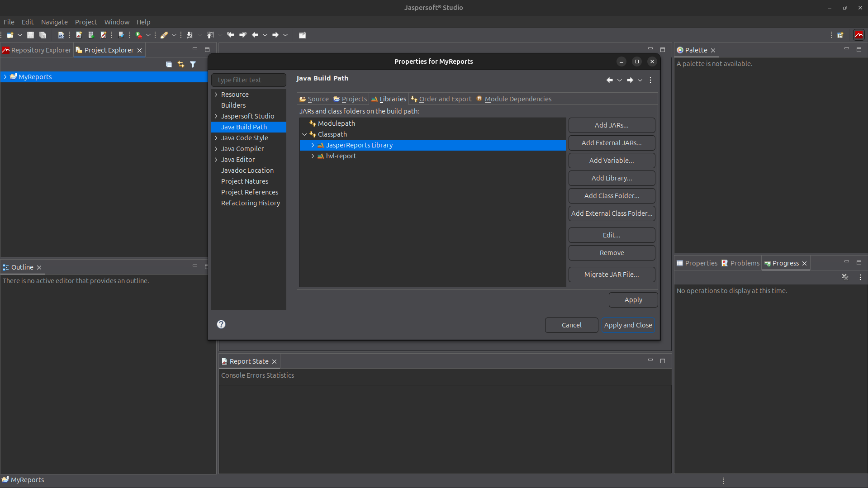Click the import toolbar icon with blue arrow

[121, 35]
